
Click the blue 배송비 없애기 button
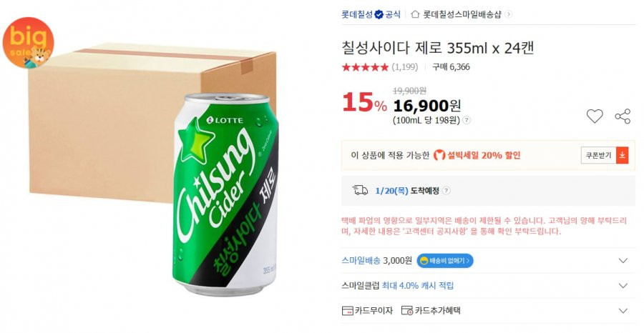click(445, 261)
